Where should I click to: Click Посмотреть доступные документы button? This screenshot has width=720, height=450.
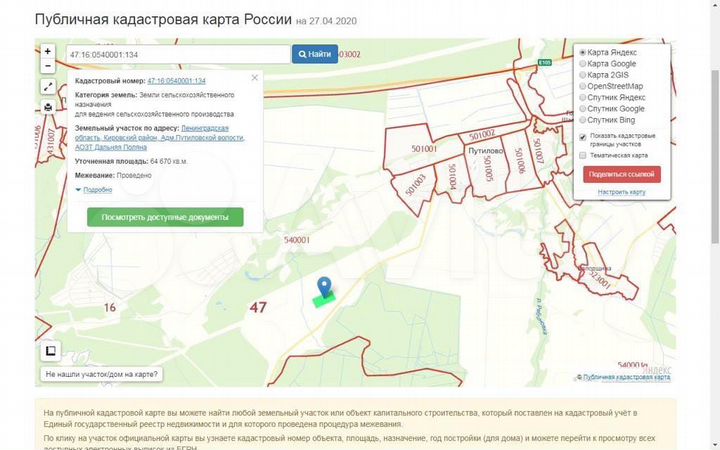tap(165, 217)
